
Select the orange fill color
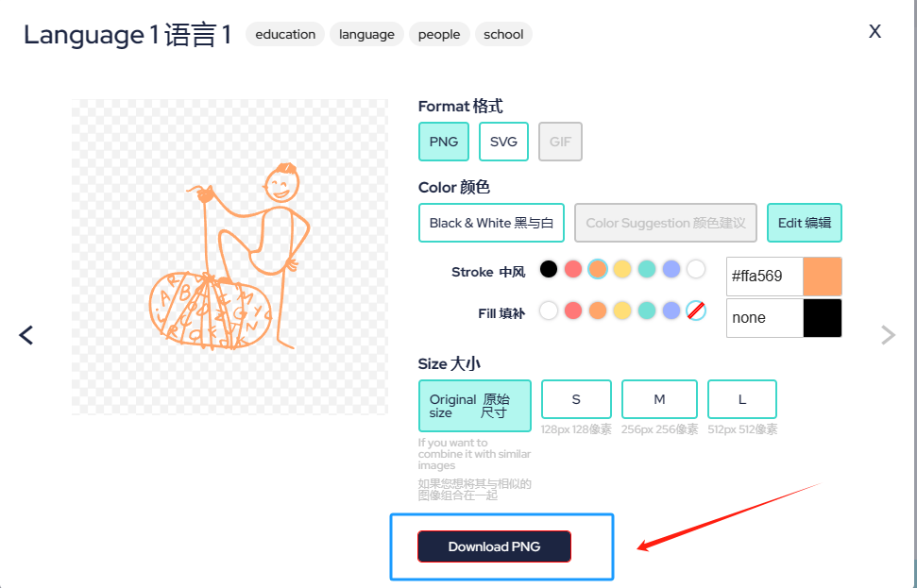[x=598, y=311]
